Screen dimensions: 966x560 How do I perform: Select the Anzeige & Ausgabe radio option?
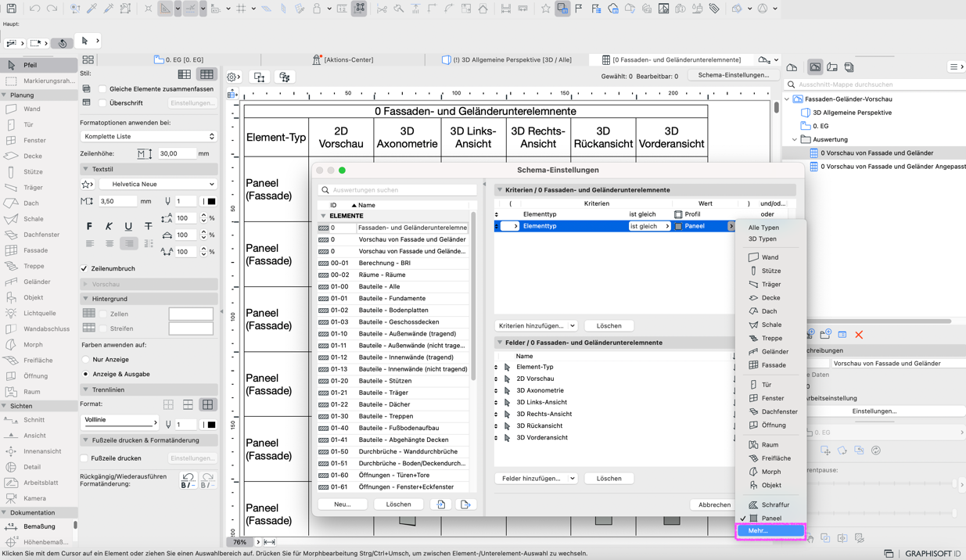85,374
